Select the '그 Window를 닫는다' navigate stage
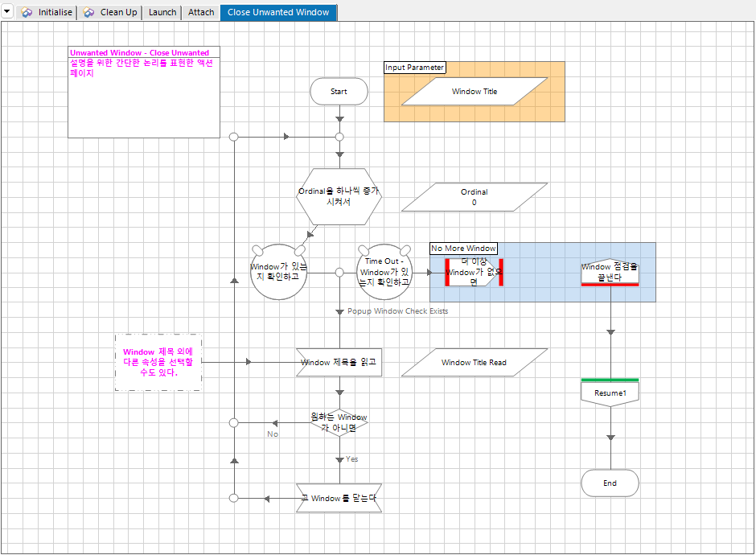756x555 pixels. point(339,498)
